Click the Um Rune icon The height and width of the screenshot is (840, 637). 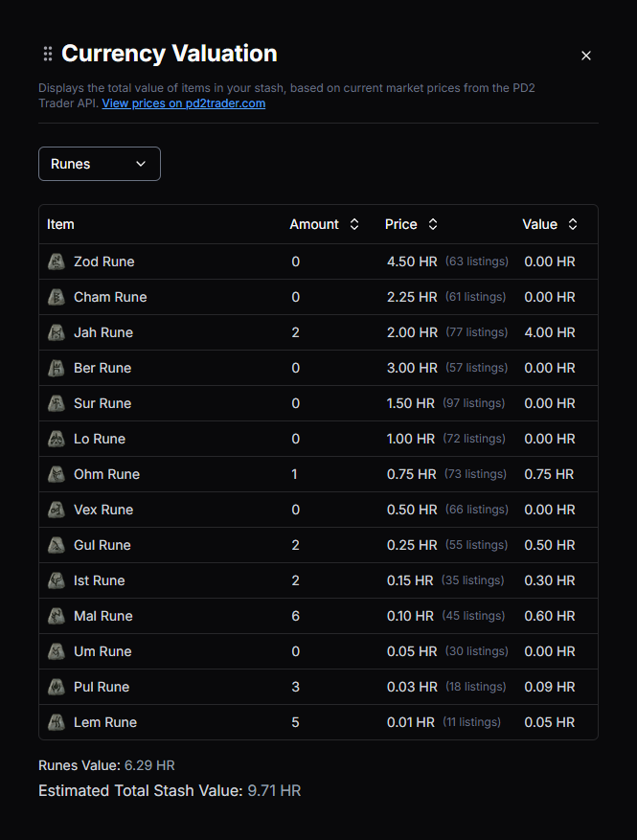(x=57, y=651)
